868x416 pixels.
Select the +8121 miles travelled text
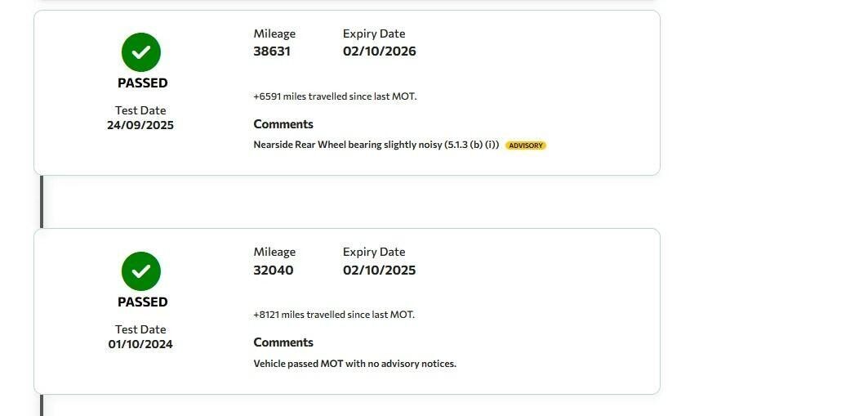[x=334, y=315]
